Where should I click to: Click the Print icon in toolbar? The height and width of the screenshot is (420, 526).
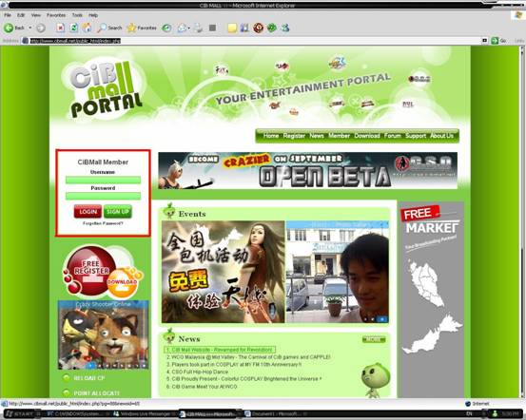[199, 28]
